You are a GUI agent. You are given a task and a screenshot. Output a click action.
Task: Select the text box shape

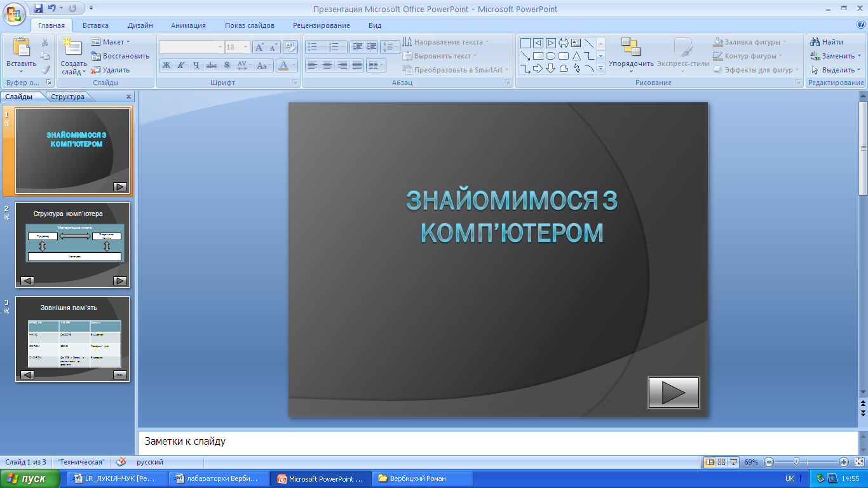pos(576,43)
